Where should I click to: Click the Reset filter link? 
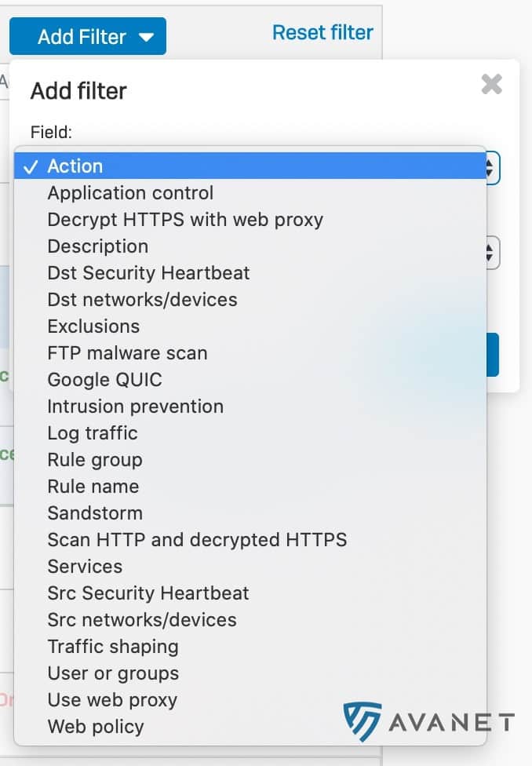322,33
